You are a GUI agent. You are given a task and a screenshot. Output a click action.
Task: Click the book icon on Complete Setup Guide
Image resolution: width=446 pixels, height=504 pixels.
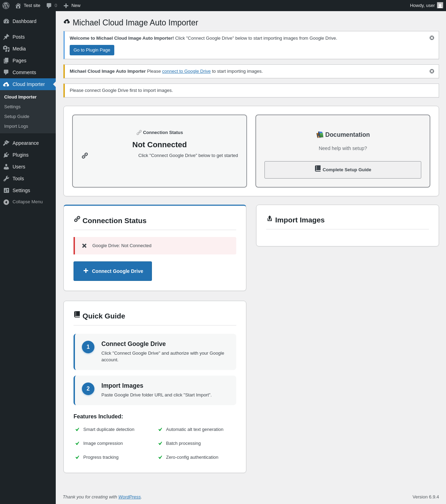(x=318, y=168)
